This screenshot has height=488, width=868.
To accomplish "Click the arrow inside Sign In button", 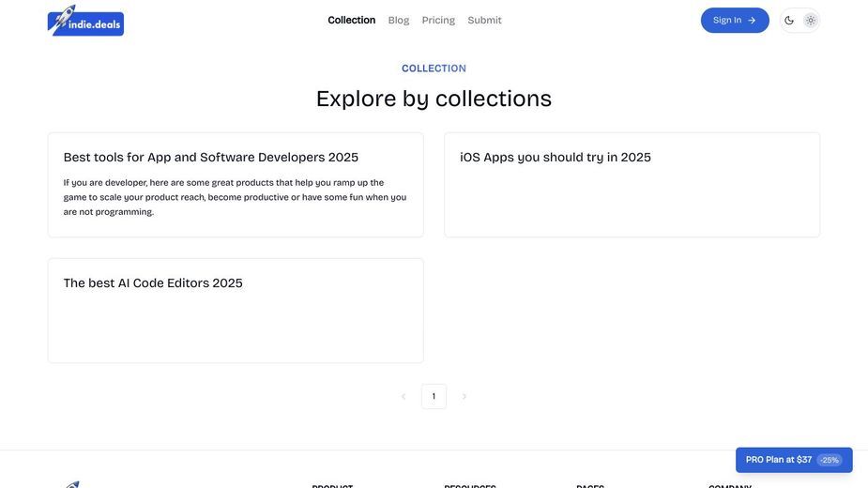I will tap(752, 21).
